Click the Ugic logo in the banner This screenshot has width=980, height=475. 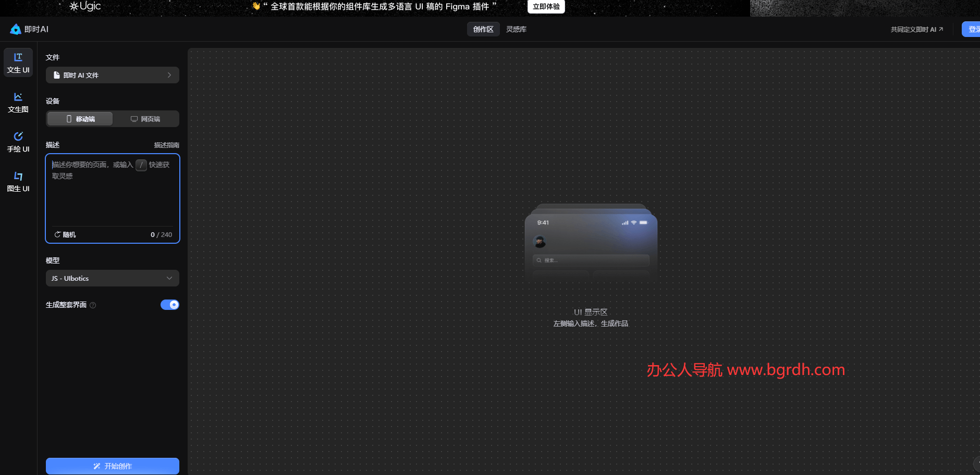(x=85, y=6)
